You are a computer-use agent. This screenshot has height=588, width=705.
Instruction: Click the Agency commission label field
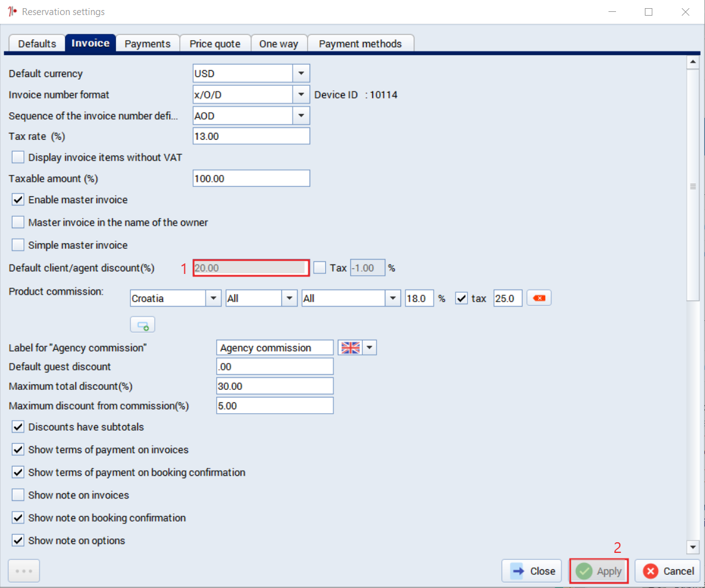[x=274, y=348]
